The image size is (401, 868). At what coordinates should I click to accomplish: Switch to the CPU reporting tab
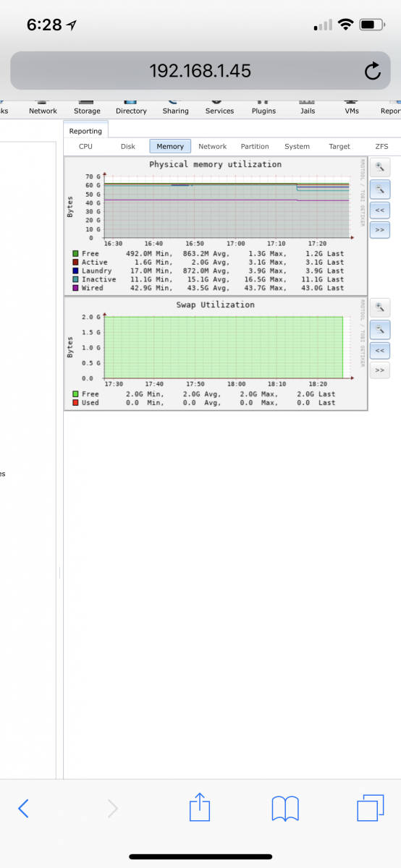pos(85,146)
